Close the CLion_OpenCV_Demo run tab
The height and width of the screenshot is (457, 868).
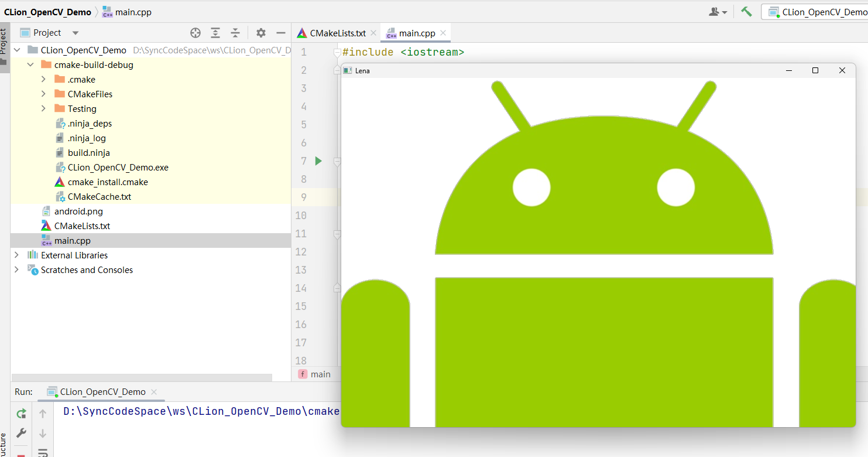coord(154,392)
